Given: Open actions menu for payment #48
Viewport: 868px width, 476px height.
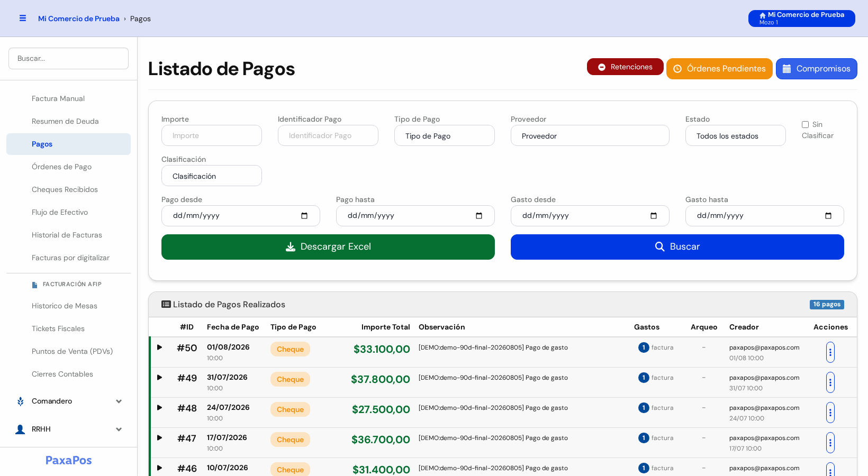Looking at the screenshot, I should click(830, 413).
